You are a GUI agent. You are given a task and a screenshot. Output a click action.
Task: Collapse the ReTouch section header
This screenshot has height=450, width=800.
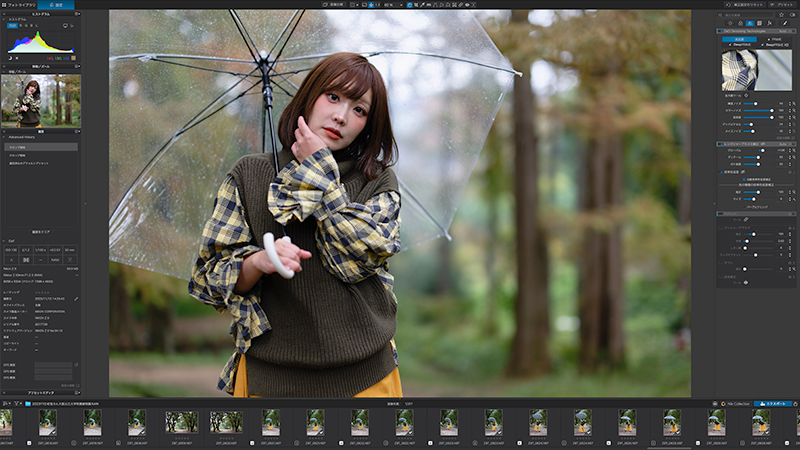[756, 214]
